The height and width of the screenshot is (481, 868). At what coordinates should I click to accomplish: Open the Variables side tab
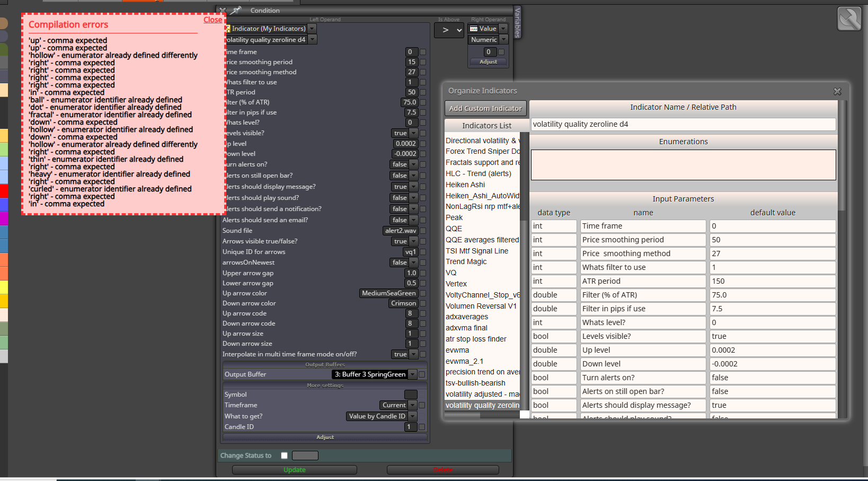click(518, 22)
